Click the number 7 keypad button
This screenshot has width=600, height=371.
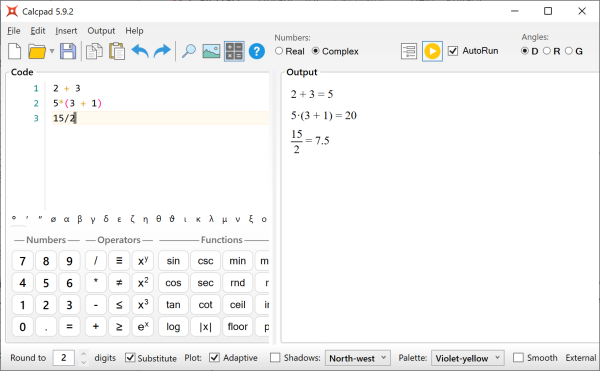tap(23, 261)
